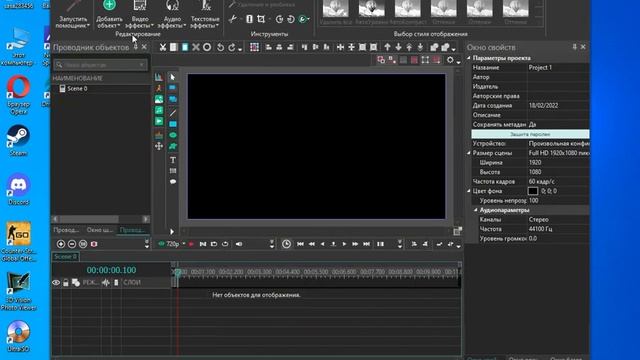Click the move object up arrow icon
The width and height of the screenshot is (640, 360).
click(x=387, y=47)
